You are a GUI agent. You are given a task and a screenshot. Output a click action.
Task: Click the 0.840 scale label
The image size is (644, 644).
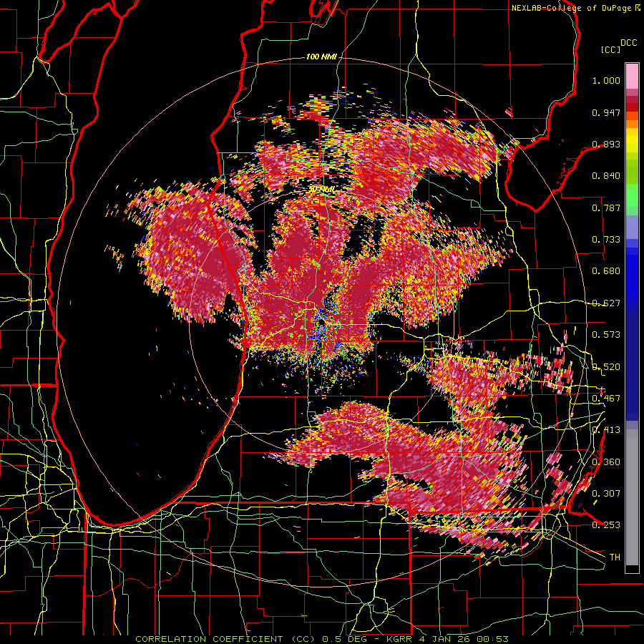click(x=606, y=176)
